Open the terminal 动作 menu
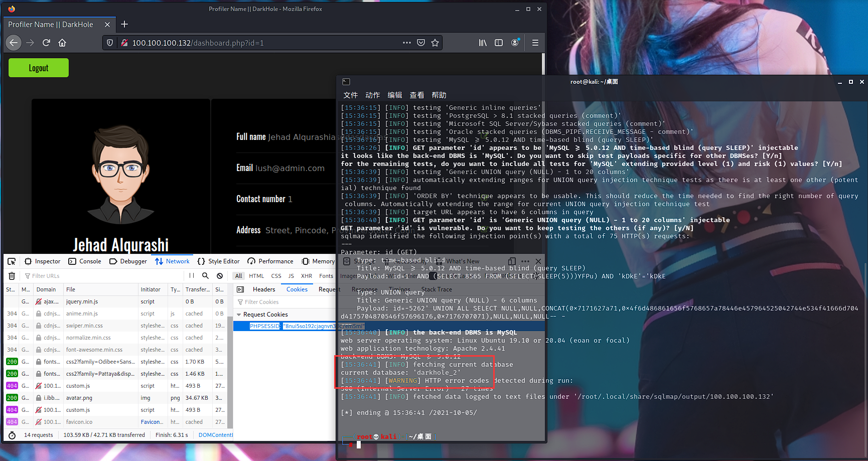Screen dimensions: 868x461 [x=372, y=95]
